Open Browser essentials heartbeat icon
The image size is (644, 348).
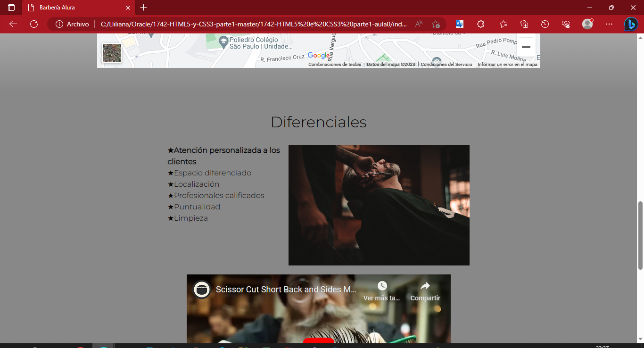[566, 24]
